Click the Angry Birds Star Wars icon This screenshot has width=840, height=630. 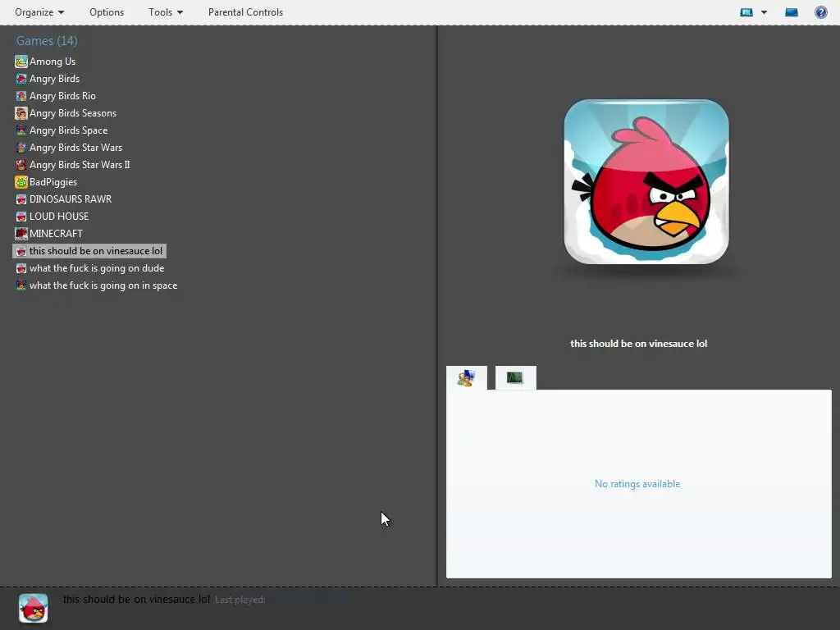[21, 148]
